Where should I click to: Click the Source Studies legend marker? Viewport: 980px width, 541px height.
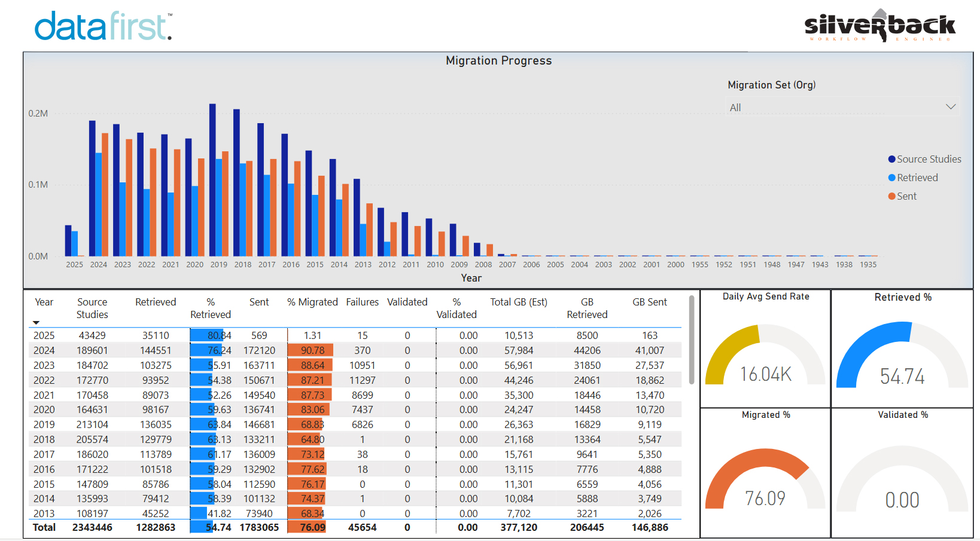(891, 159)
